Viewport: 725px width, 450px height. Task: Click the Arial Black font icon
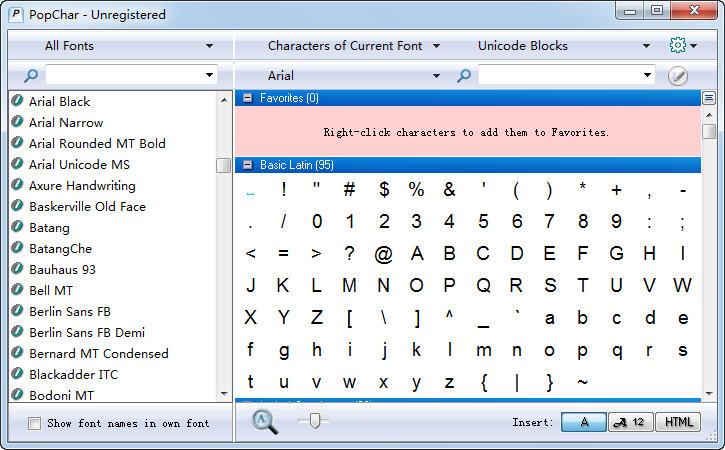coord(17,100)
